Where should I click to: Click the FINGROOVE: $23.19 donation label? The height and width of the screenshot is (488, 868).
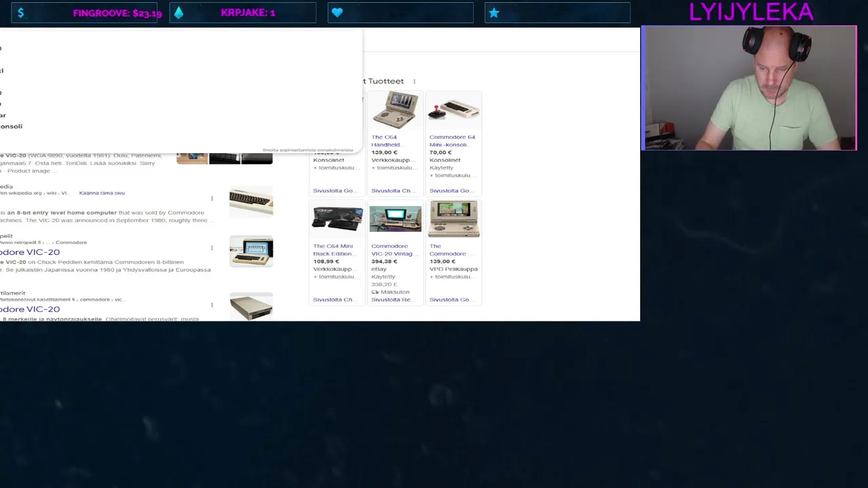tap(117, 13)
